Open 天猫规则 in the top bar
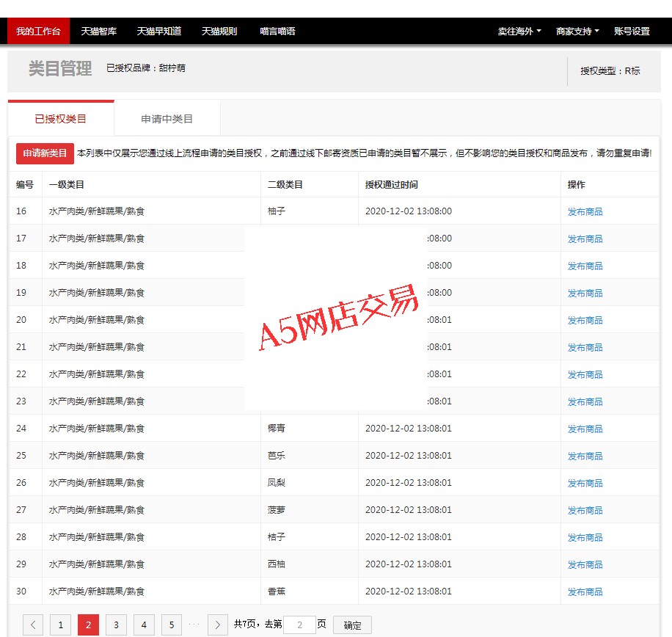Viewport: 672px width, 637px height. coord(219,32)
